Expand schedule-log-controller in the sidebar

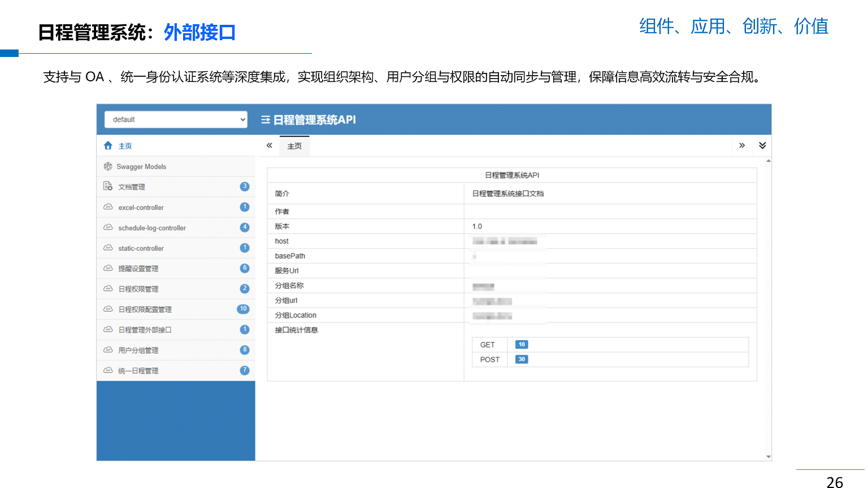click(152, 228)
